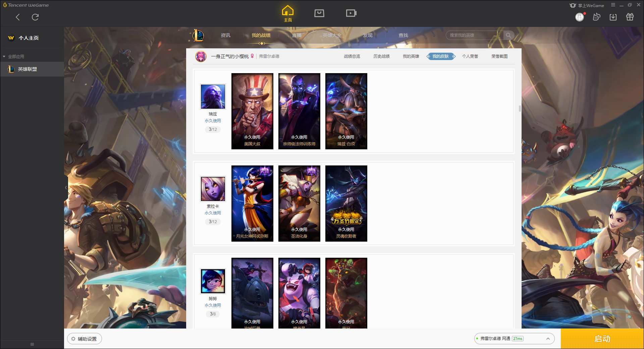The height and width of the screenshot is (349, 644).
Task: Open the 瑞兹·白须 skin card
Action: (346, 111)
